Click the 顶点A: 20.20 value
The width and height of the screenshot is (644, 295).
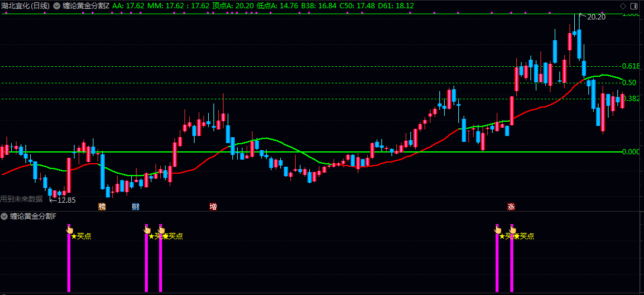coord(233,6)
